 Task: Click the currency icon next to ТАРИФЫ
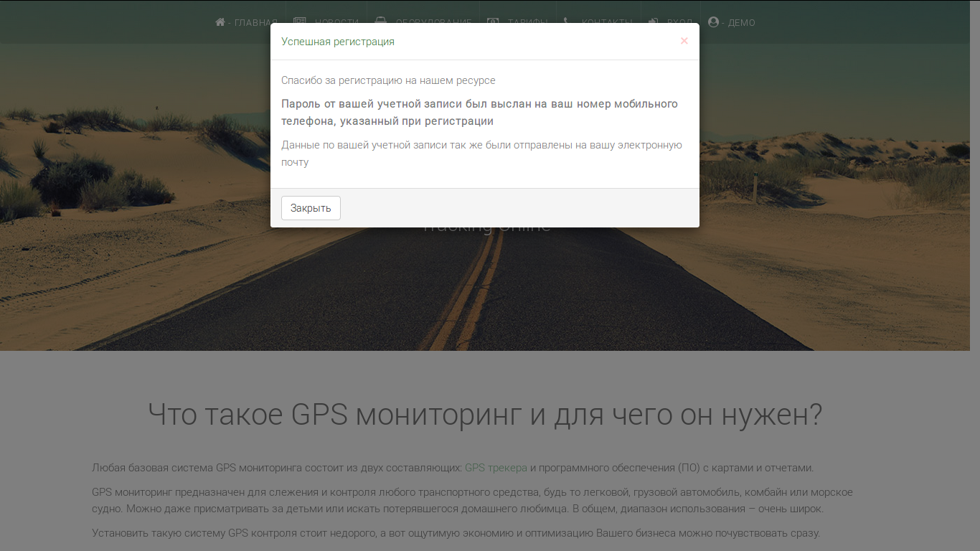coord(491,22)
